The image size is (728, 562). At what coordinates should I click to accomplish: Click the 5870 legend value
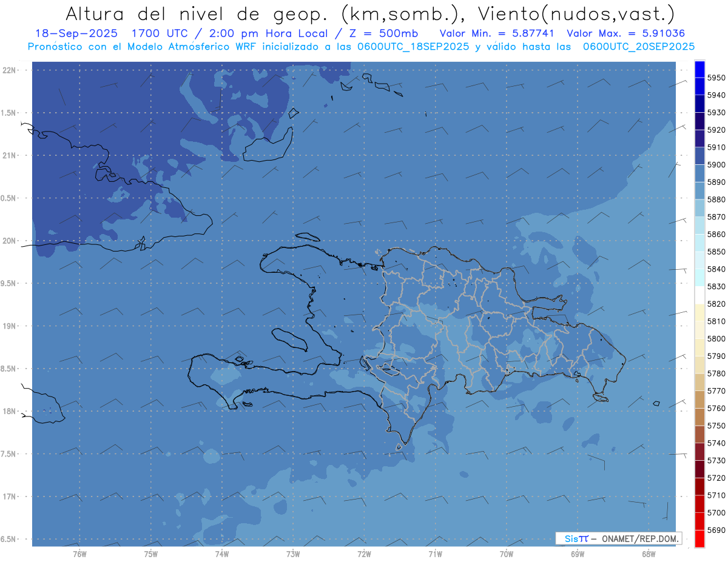click(x=716, y=217)
